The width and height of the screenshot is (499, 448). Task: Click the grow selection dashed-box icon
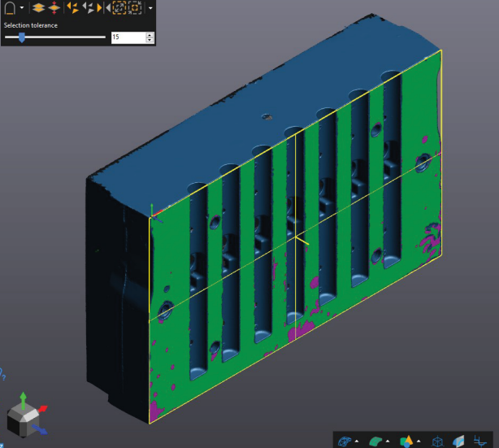[x=119, y=7]
